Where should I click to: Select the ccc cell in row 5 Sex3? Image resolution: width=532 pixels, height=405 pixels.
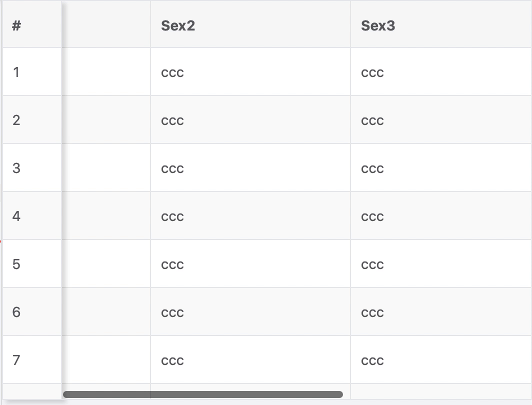click(372, 264)
